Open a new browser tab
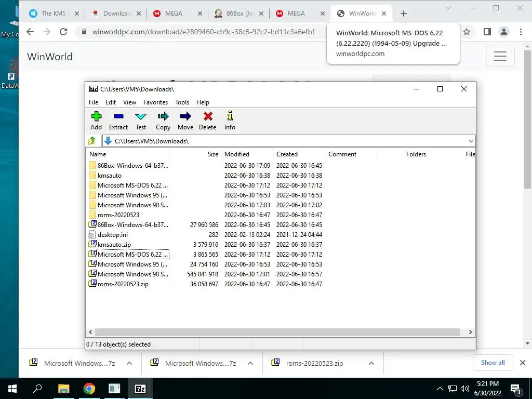 (403, 14)
